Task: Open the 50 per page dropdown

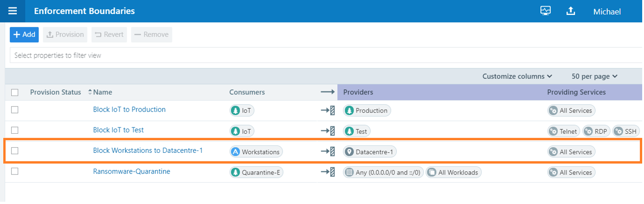Action: pyautogui.click(x=595, y=77)
